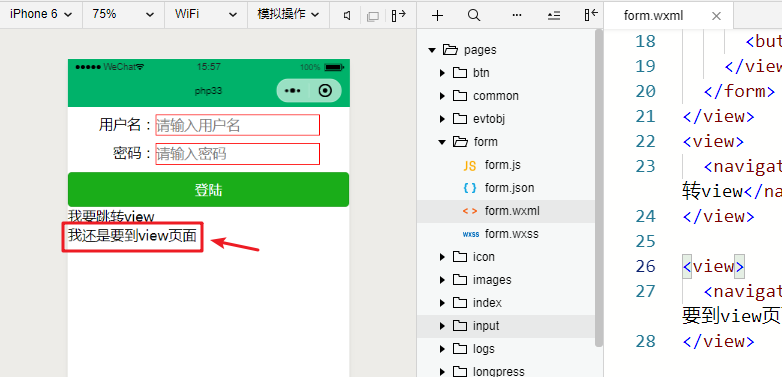Open the form.js file
The width and height of the screenshot is (782, 377).
point(503,165)
